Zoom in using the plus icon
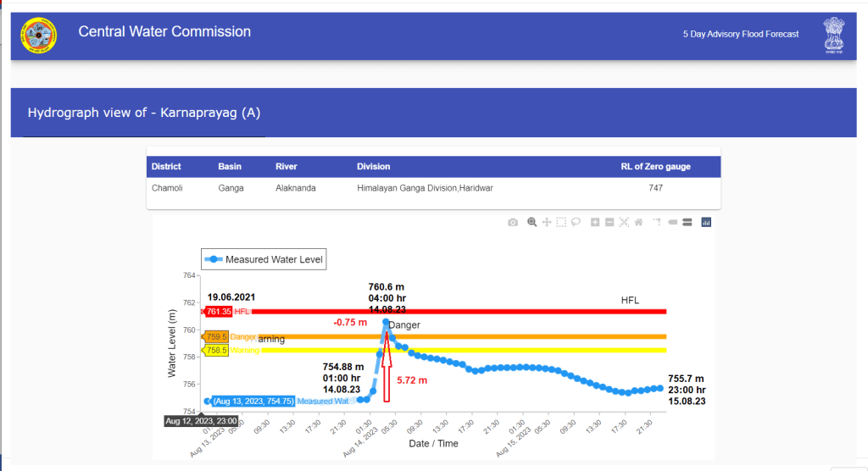 tap(595, 222)
